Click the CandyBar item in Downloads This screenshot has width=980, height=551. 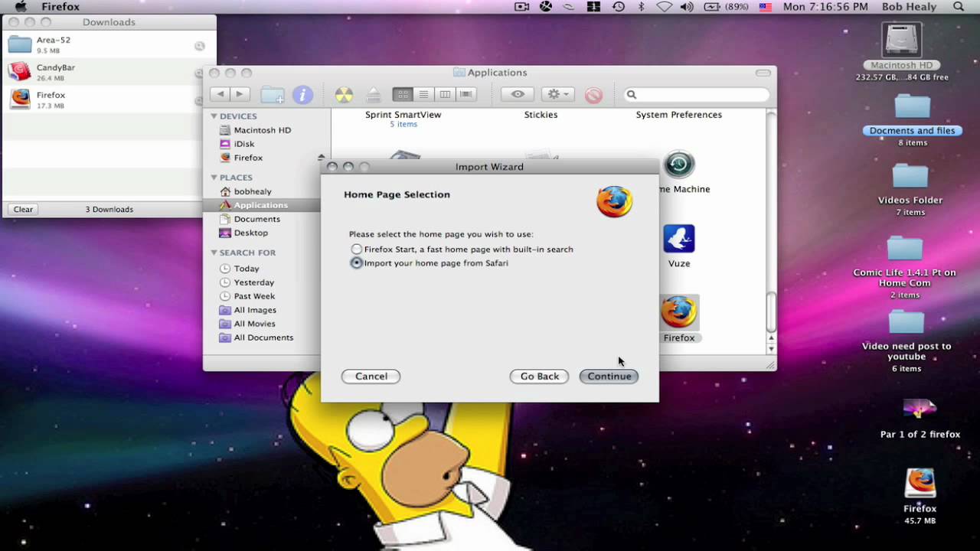pyautogui.click(x=109, y=73)
